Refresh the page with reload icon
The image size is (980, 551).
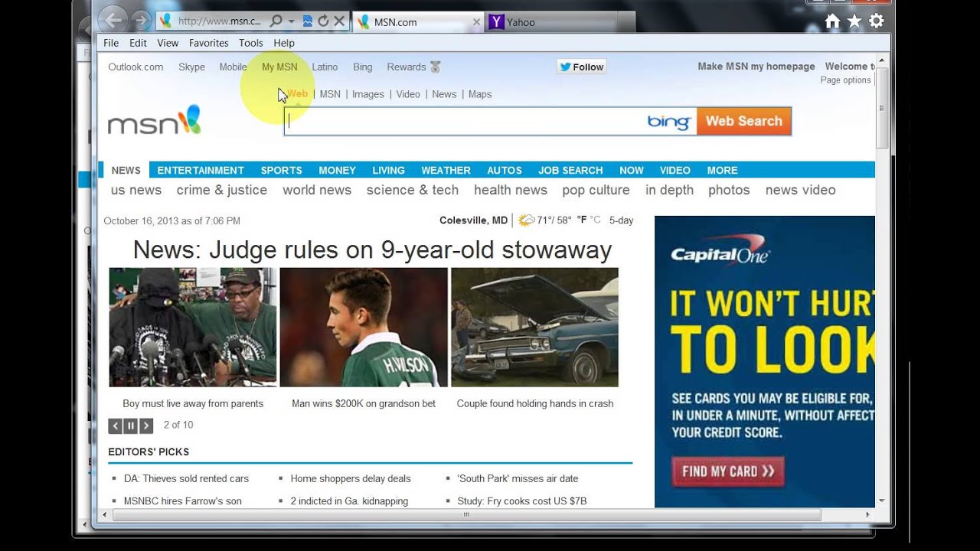323,21
